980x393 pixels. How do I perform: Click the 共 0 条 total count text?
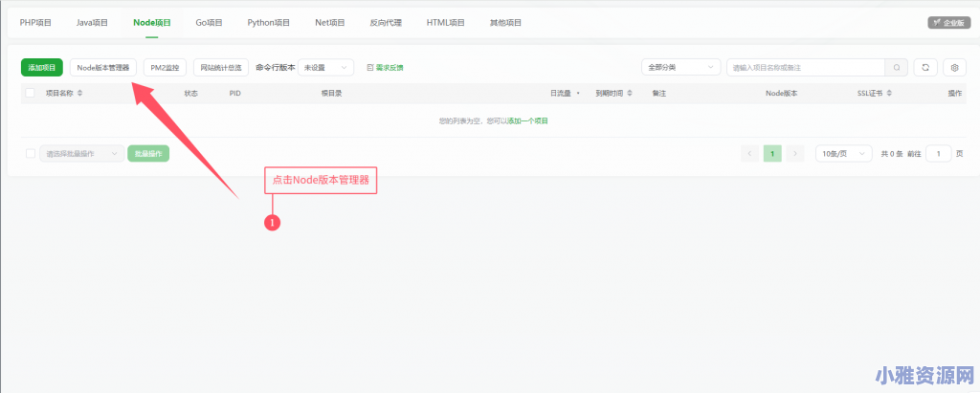coord(892,154)
